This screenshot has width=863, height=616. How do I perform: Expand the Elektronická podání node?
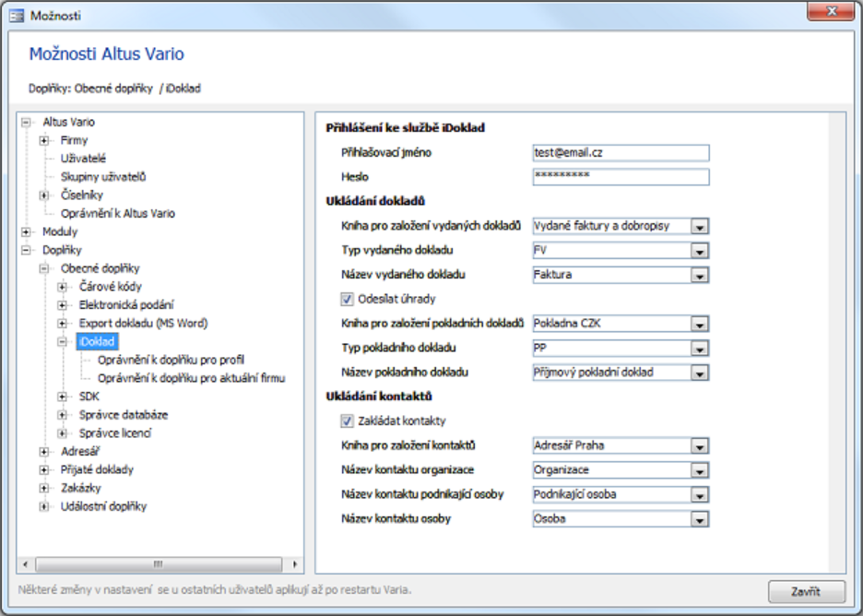62,305
